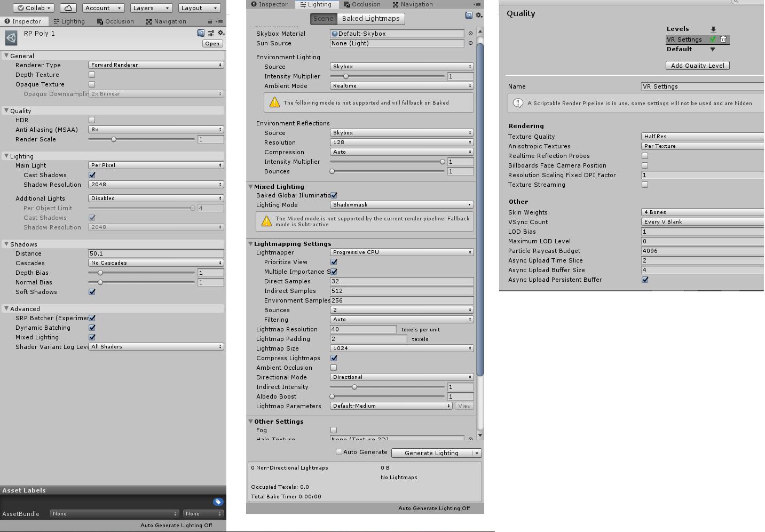Click the Add Quality Level button
The height and width of the screenshot is (532, 765).
(698, 66)
